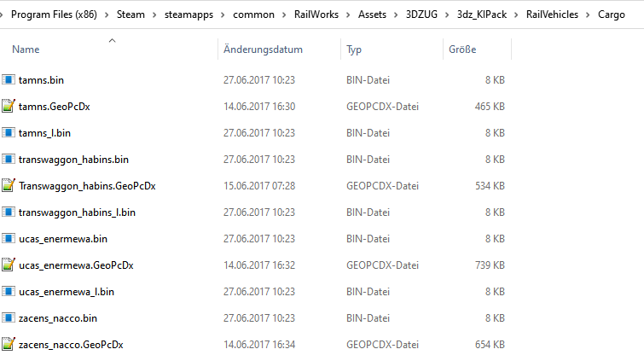This screenshot has width=644, height=355.
Task: Click the tamns.bin file icon
Action: 9,80
